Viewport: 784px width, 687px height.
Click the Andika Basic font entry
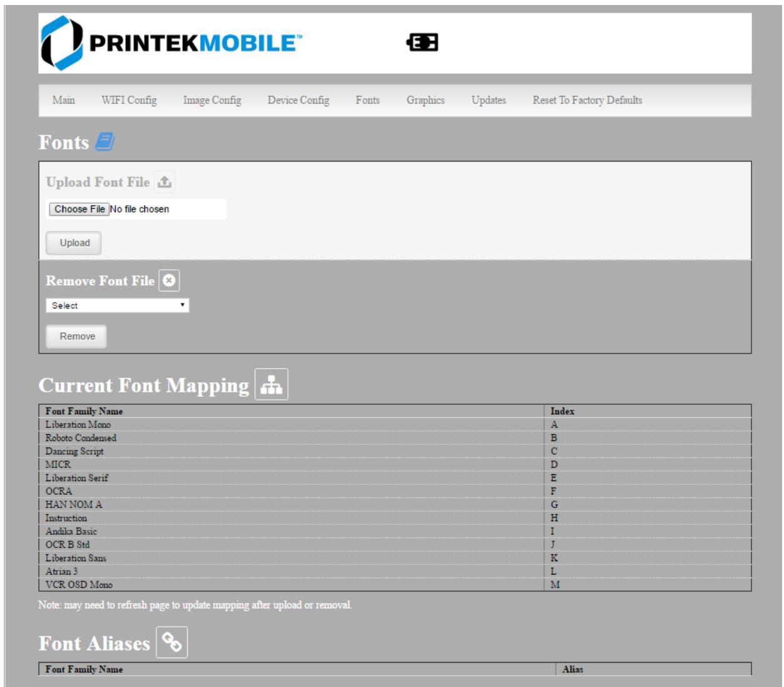coord(71,531)
